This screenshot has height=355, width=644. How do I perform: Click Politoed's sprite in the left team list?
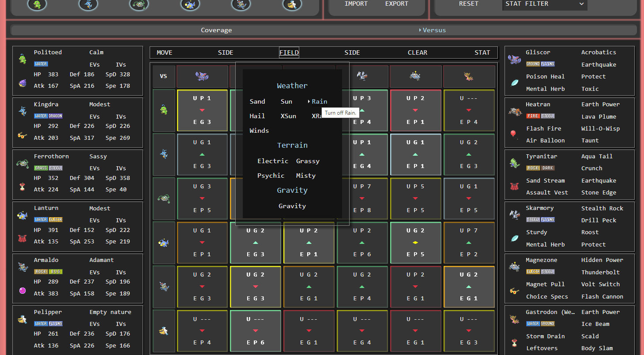[23, 59]
